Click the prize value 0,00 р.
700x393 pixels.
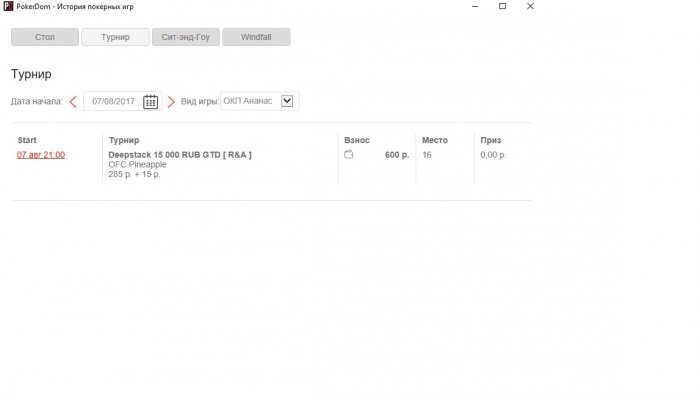coord(493,155)
